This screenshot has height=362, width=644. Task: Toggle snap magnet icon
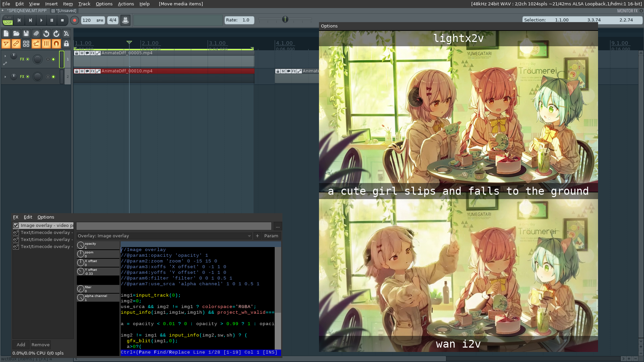[x=56, y=44]
